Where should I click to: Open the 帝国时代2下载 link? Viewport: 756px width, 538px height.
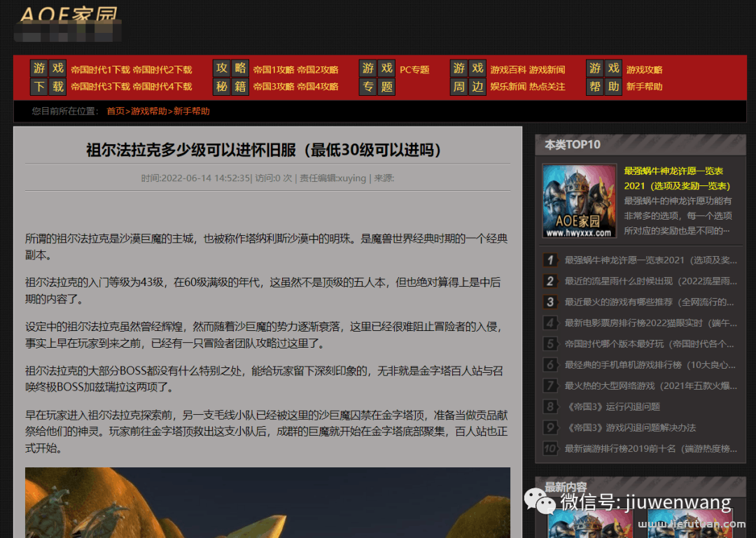pyautogui.click(x=162, y=70)
